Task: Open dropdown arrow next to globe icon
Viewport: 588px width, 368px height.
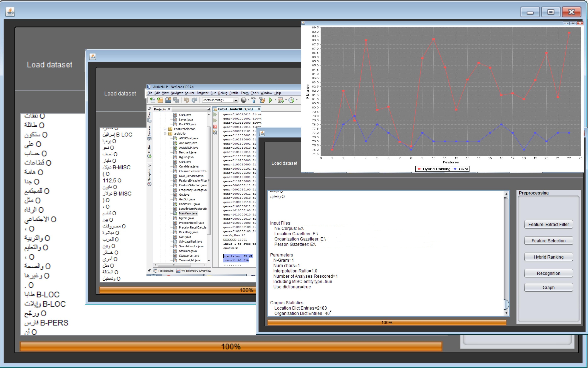Action: point(248,100)
